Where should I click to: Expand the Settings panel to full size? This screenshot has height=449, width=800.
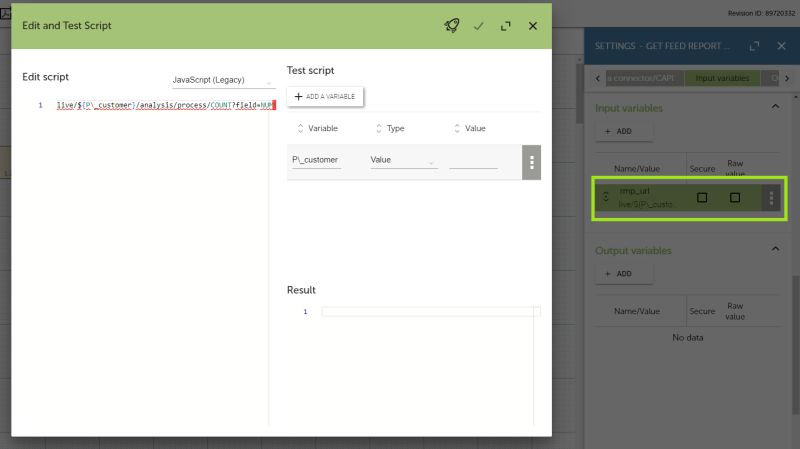click(755, 46)
